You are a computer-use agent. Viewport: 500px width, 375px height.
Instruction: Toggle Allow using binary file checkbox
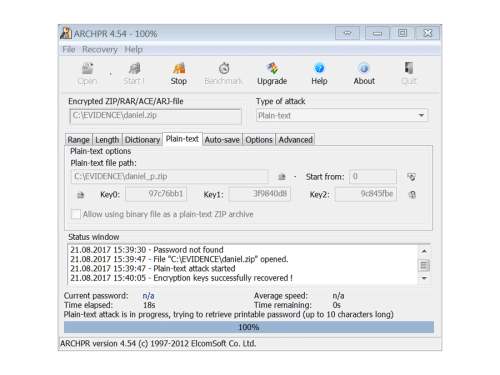pyautogui.click(x=76, y=214)
